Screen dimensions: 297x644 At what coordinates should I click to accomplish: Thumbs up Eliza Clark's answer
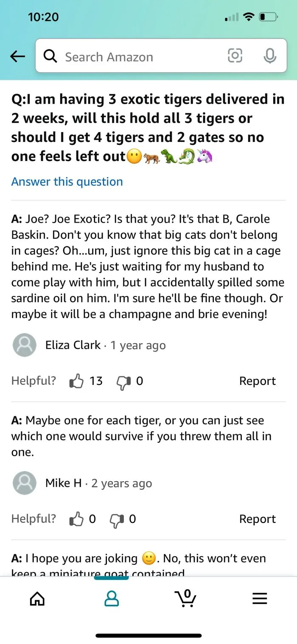[76, 381]
